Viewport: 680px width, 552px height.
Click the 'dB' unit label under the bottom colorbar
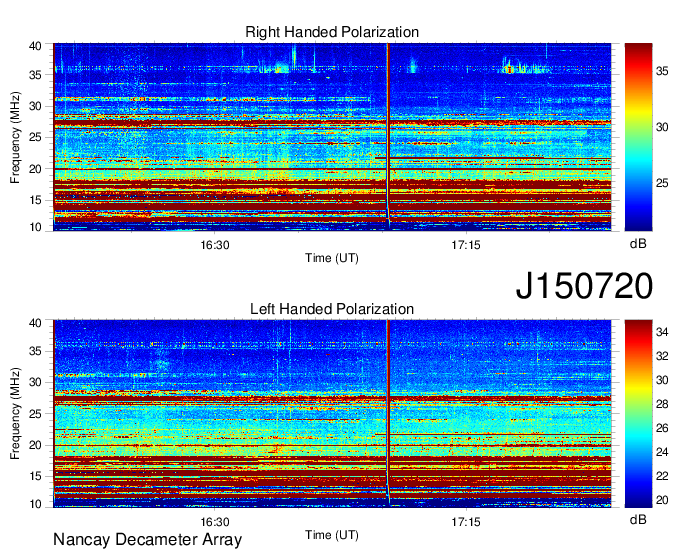pyautogui.click(x=638, y=519)
